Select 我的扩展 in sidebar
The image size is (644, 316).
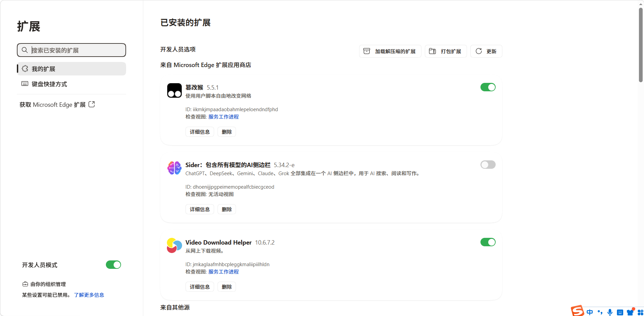click(x=71, y=69)
